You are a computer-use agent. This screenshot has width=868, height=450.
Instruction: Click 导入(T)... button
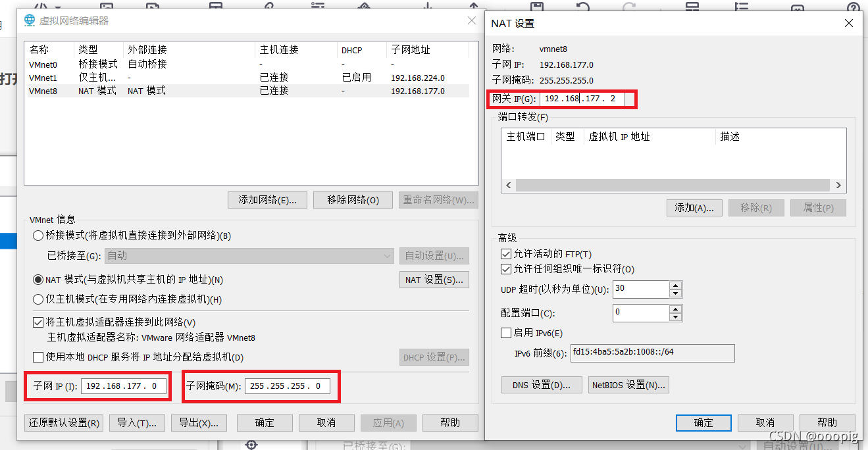point(137,422)
